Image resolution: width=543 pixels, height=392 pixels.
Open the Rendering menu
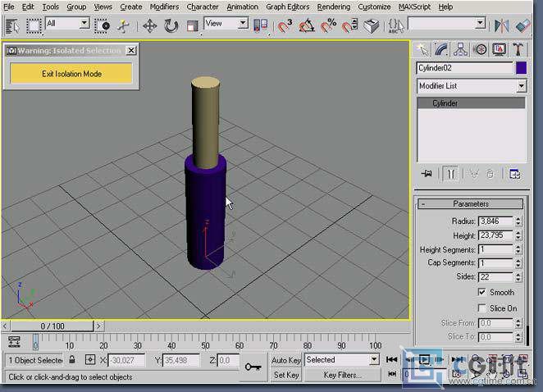pyautogui.click(x=334, y=7)
